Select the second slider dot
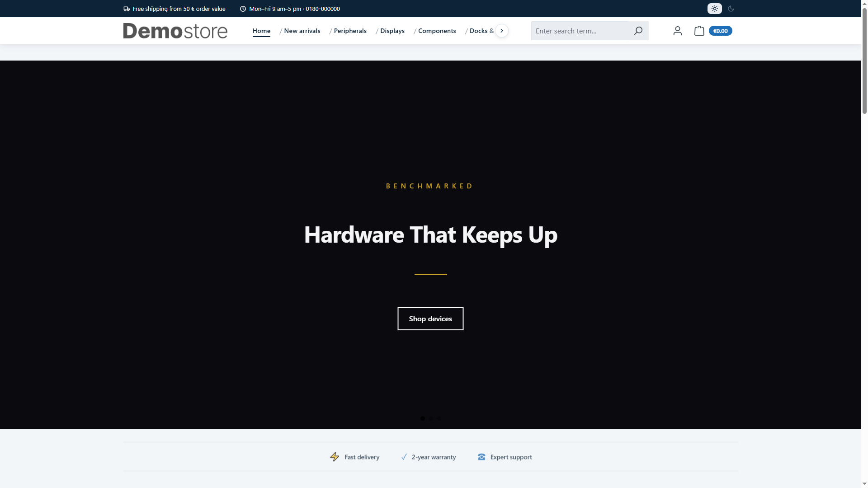Screen dimensions: 868x488 [x=430, y=418]
